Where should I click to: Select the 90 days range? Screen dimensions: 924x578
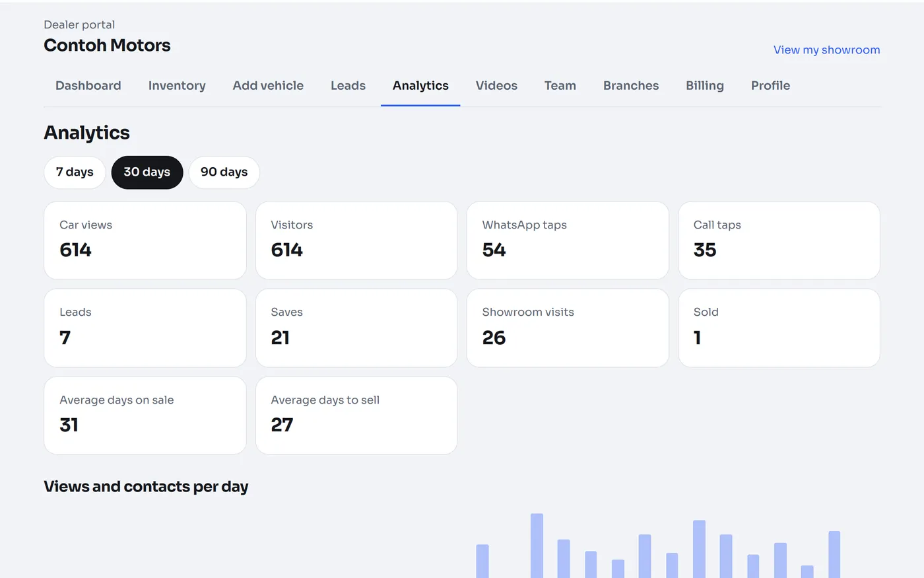click(x=224, y=172)
